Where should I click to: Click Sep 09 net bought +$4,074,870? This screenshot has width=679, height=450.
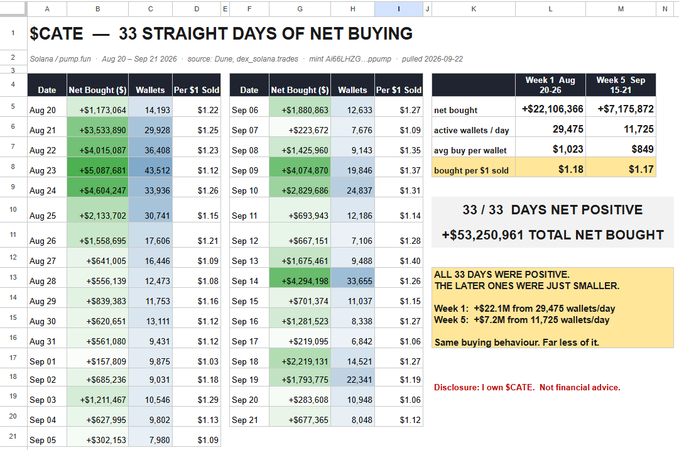pyautogui.click(x=300, y=167)
